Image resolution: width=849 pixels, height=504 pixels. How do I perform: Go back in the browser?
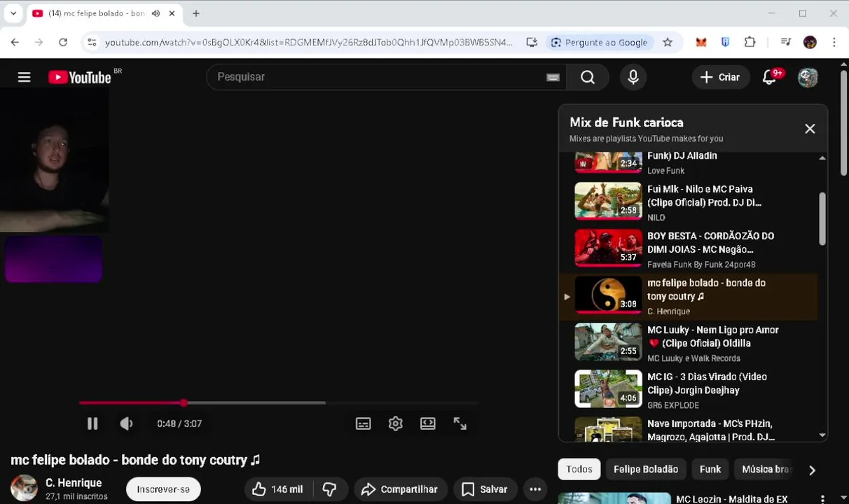(15, 42)
